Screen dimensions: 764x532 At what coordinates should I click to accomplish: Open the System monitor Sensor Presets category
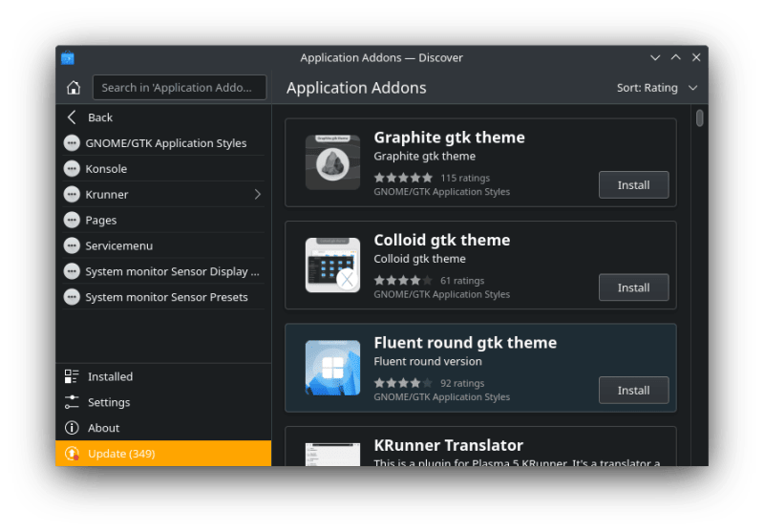coord(166,297)
